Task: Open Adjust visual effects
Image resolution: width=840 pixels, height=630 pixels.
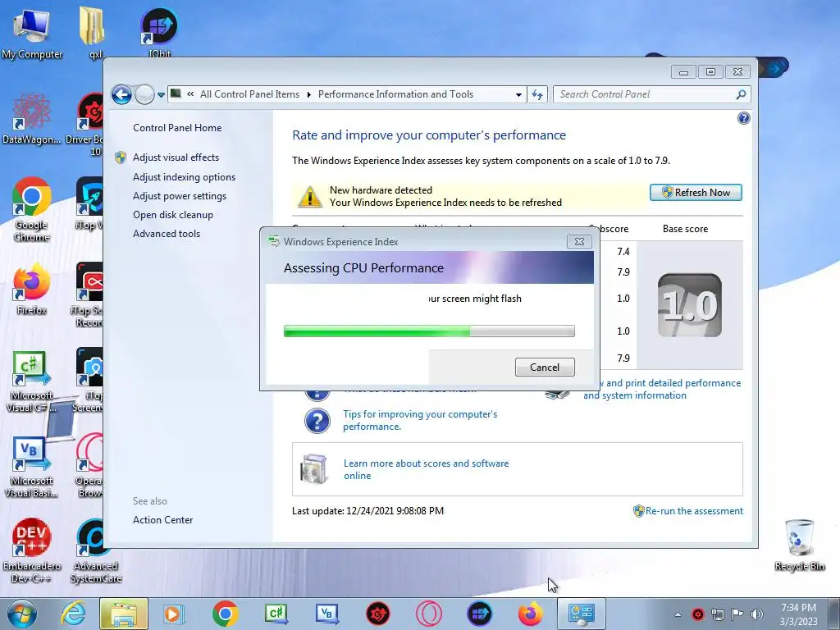Action: 176,157
